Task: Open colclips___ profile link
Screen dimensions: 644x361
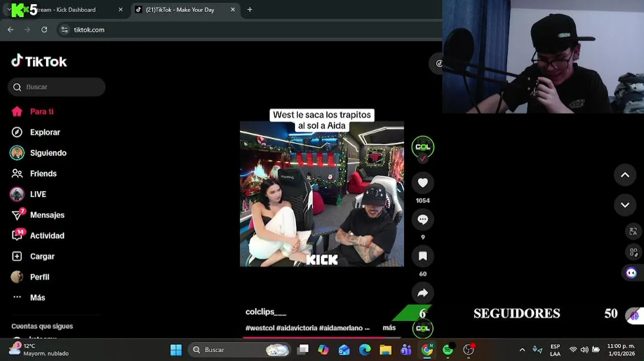Action: pos(266,312)
